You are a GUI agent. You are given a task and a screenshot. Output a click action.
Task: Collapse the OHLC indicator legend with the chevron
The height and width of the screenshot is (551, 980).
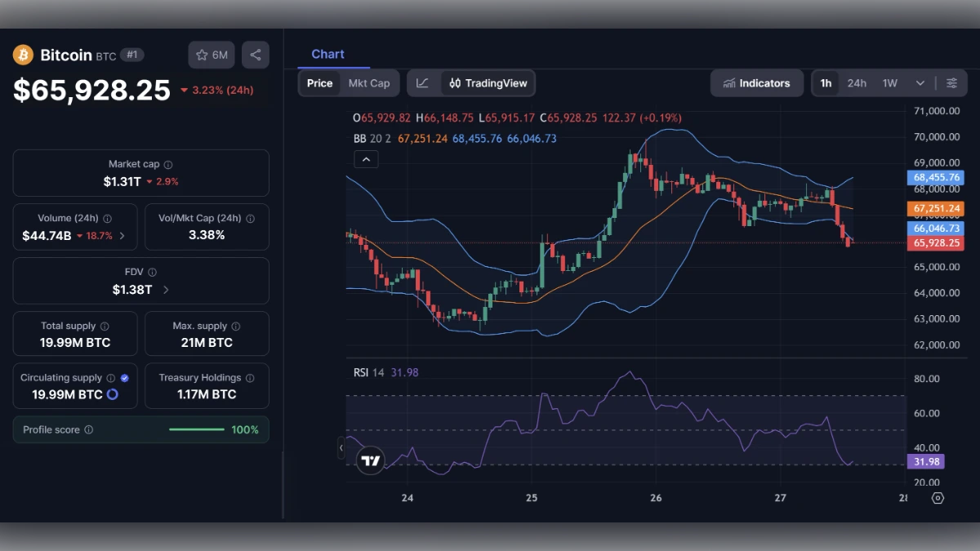366,159
